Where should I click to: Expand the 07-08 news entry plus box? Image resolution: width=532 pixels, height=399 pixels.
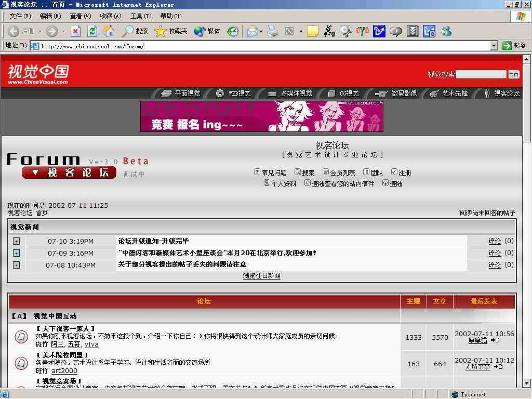[x=16, y=265]
